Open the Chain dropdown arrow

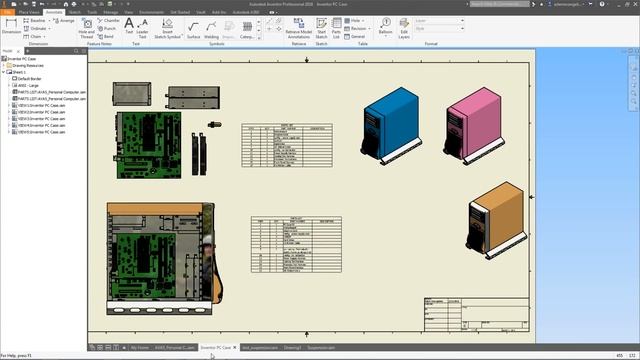point(44,37)
